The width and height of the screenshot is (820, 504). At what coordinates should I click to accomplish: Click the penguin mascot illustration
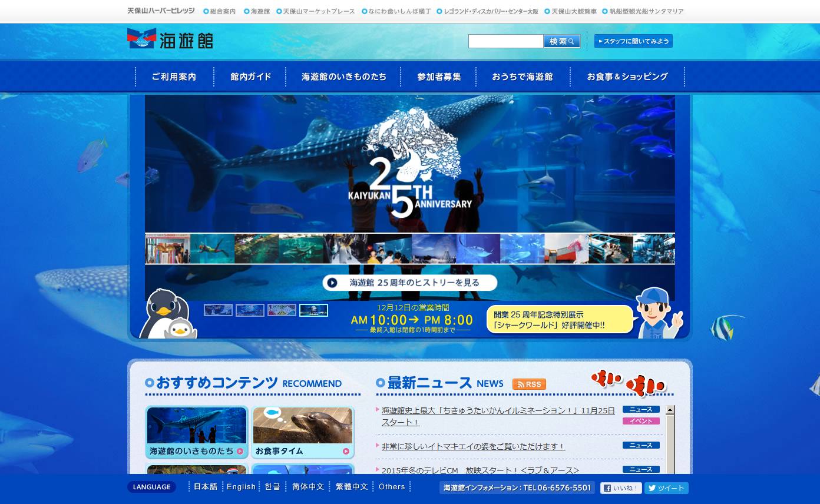pos(167,314)
